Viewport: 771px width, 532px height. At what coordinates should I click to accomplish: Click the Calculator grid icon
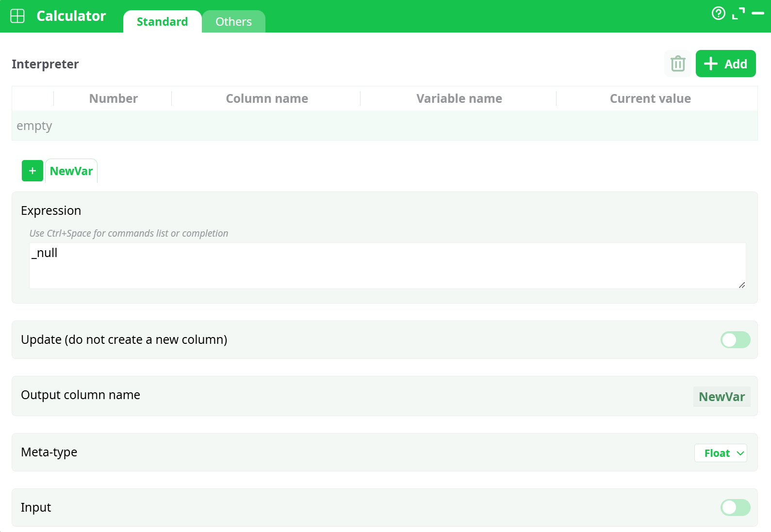tap(17, 16)
